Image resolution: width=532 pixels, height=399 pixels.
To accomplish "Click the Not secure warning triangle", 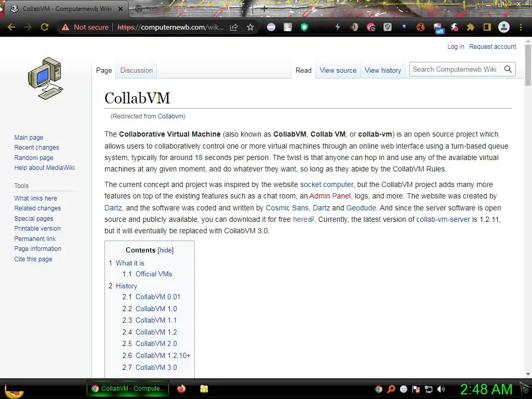I will coord(65,27).
